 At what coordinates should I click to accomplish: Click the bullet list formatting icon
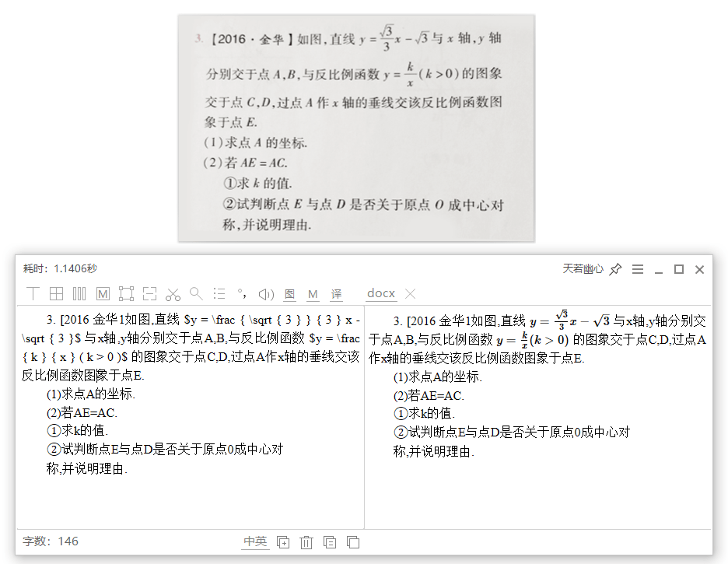point(219,293)
